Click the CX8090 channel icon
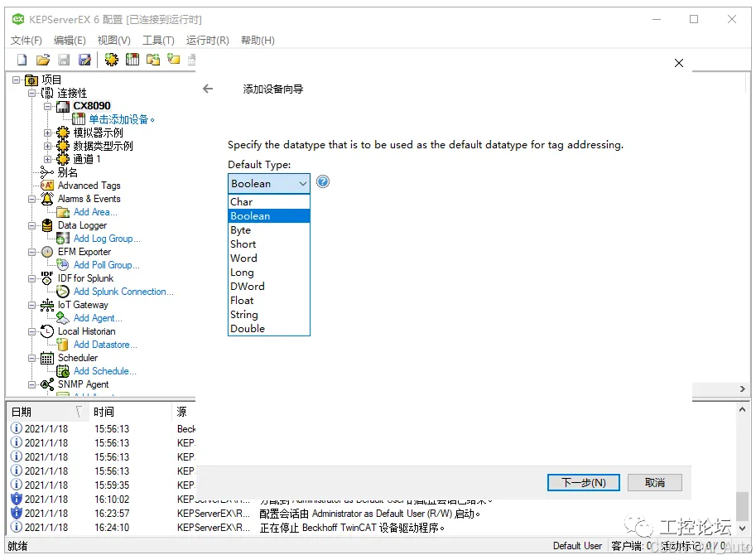Screen dimensions: 756x560 [x=63, y=106]
